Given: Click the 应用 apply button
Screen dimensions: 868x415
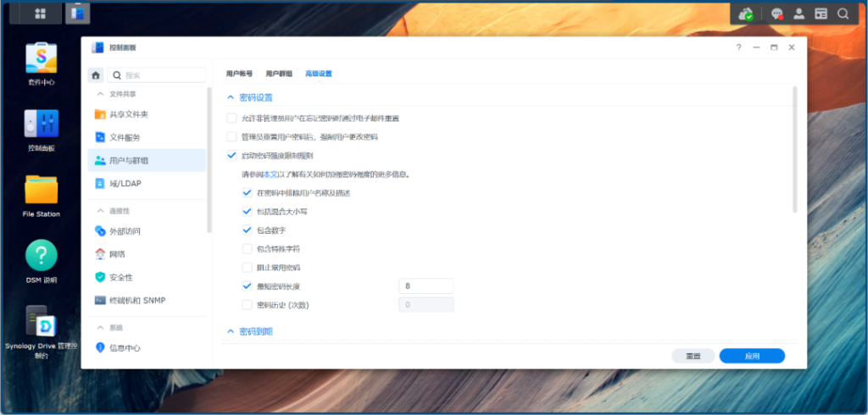Looking at the screenshot, I should (752, 356).
